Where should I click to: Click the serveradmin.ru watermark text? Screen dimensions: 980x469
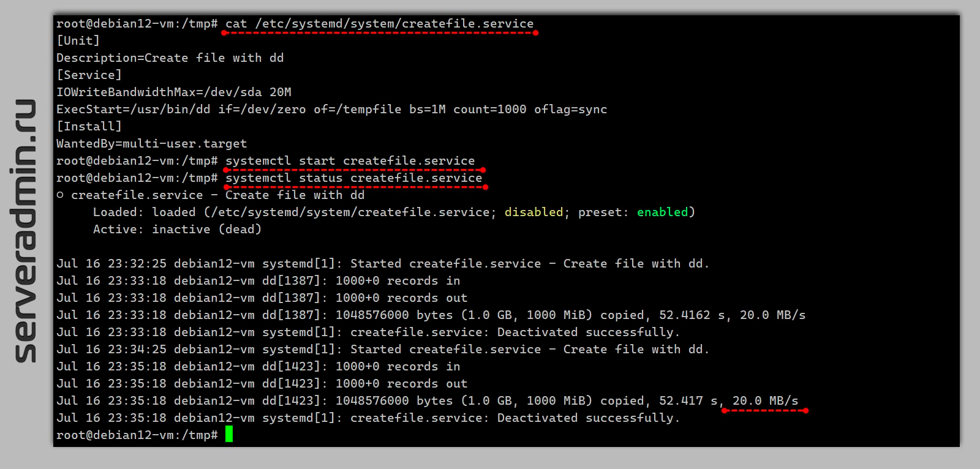point(24,231)
